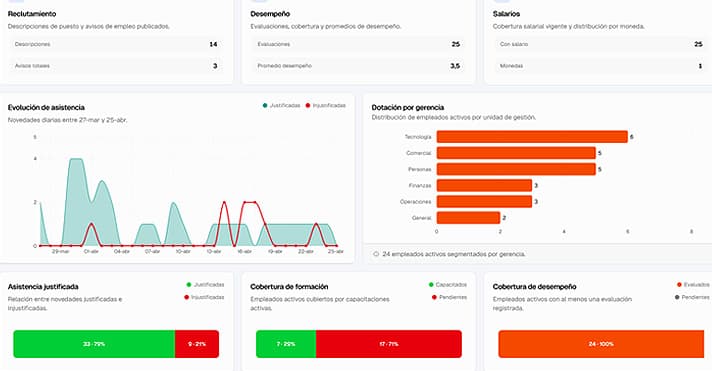Viewport: 712px width, 371px height.
Task: Open the Monedas row showing 1
Action: (601, 66)
